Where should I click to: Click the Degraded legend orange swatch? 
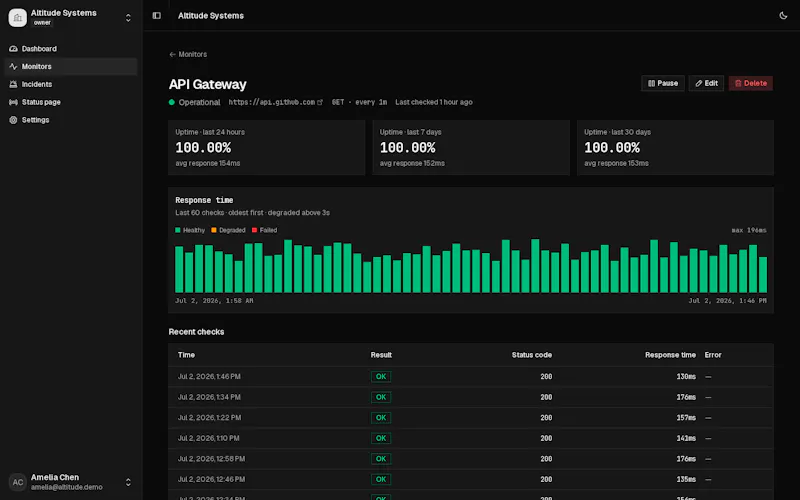pos(214,230)
